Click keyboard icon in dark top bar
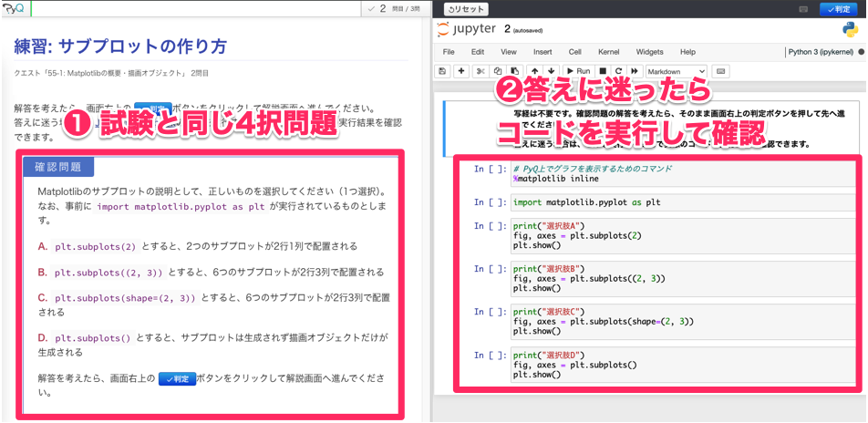The image size is (868, 423). [x=803, y=9]
